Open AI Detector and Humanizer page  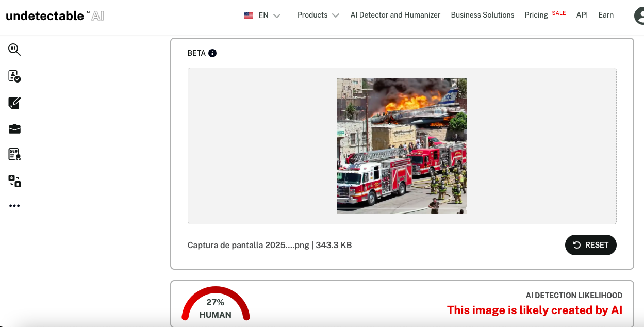395,15
